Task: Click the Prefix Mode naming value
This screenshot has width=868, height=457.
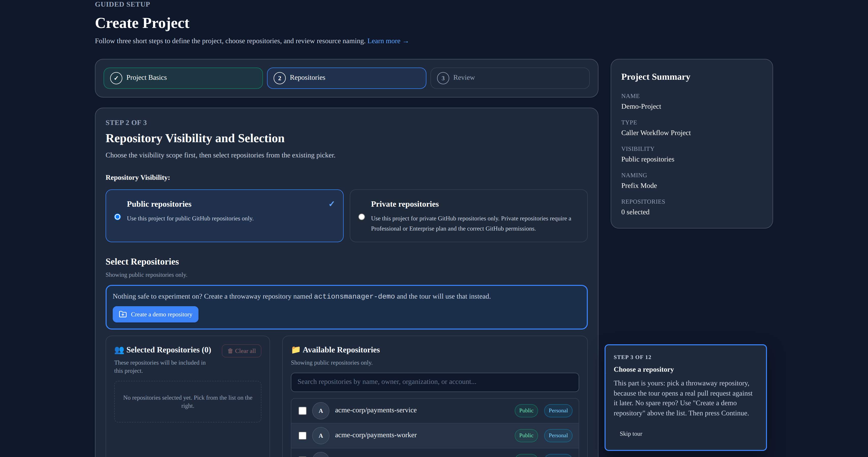Action: [639, 186]
